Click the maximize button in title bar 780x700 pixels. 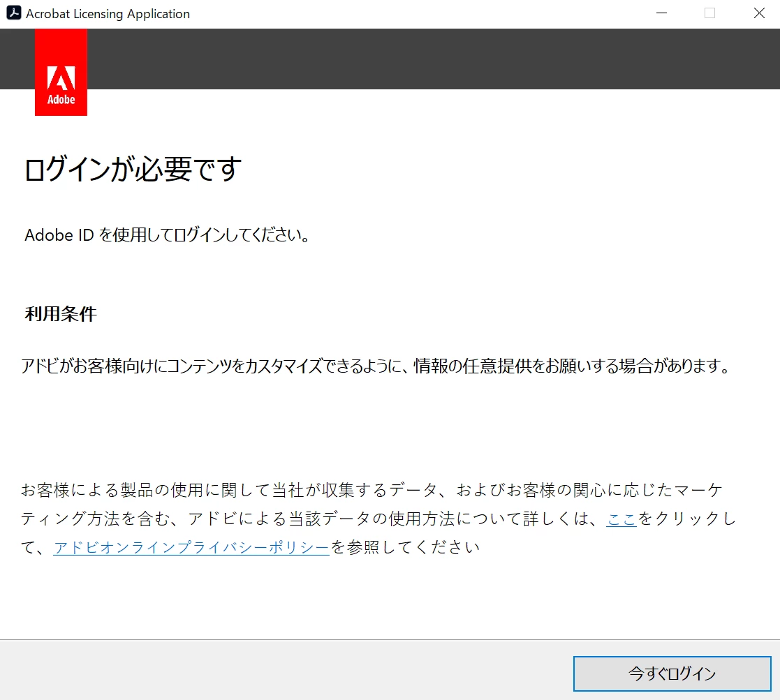(x=710, y=13)
